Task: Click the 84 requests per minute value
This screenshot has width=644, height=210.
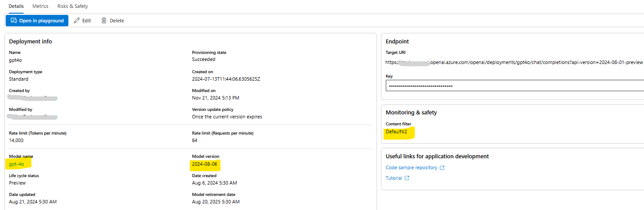Action: point(195,140)
